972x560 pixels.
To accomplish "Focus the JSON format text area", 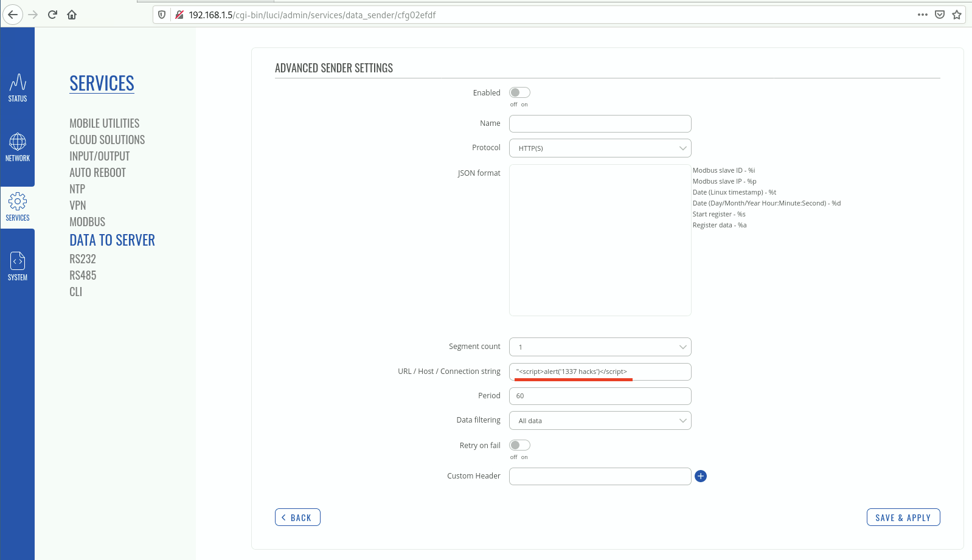I will pos(600,240).
